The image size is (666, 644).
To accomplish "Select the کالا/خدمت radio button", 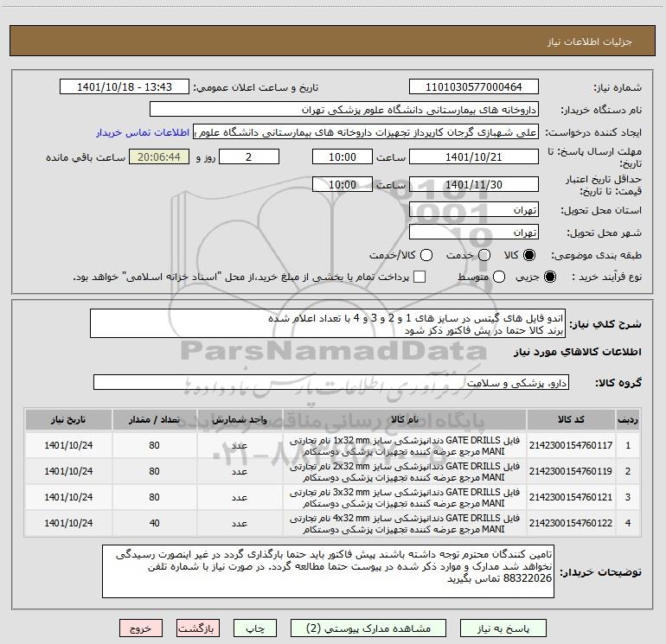I will click(x=426, y=255).
